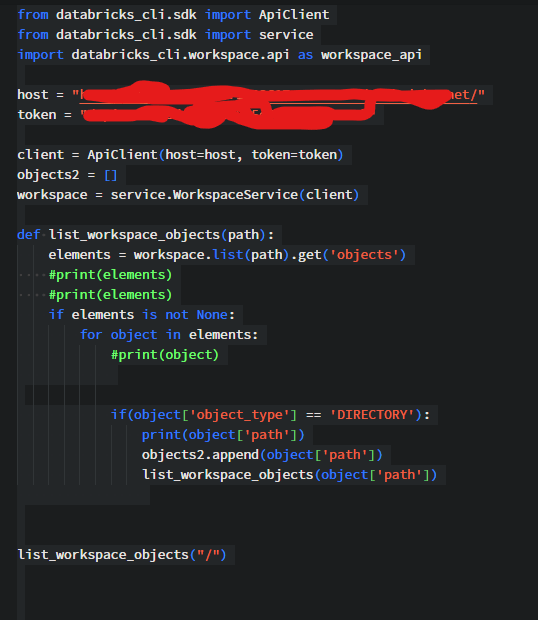Place the cursor on the 'client = ApiClient' line

tap(180, 155)
